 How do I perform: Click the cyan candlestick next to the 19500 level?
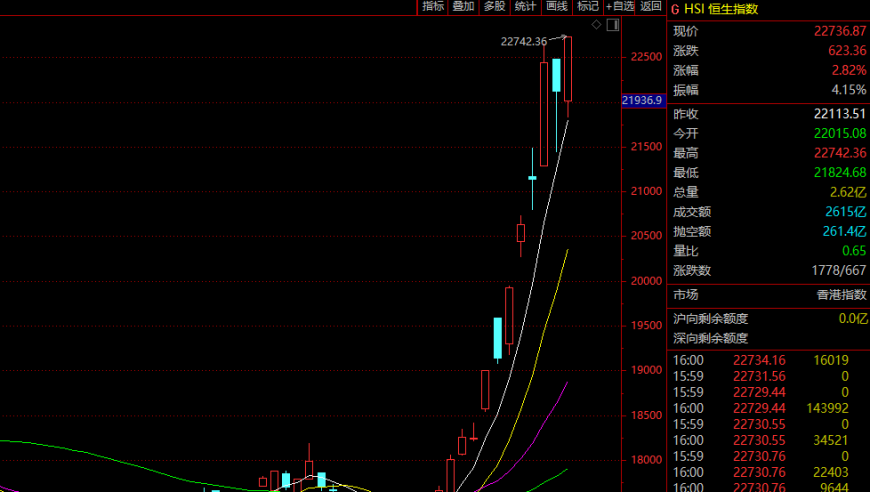point(498,338)
